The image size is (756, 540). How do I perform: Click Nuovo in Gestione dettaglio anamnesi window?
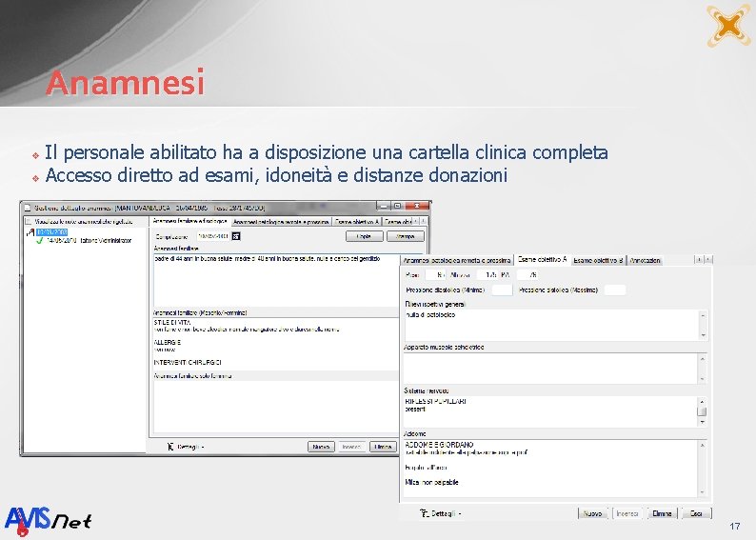(321, 447)
